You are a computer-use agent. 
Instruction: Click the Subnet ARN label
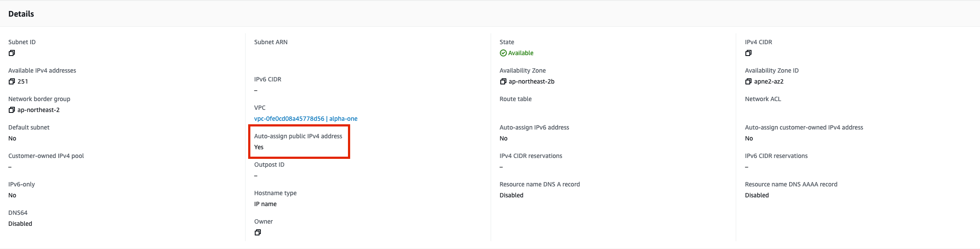coord(271,42)
